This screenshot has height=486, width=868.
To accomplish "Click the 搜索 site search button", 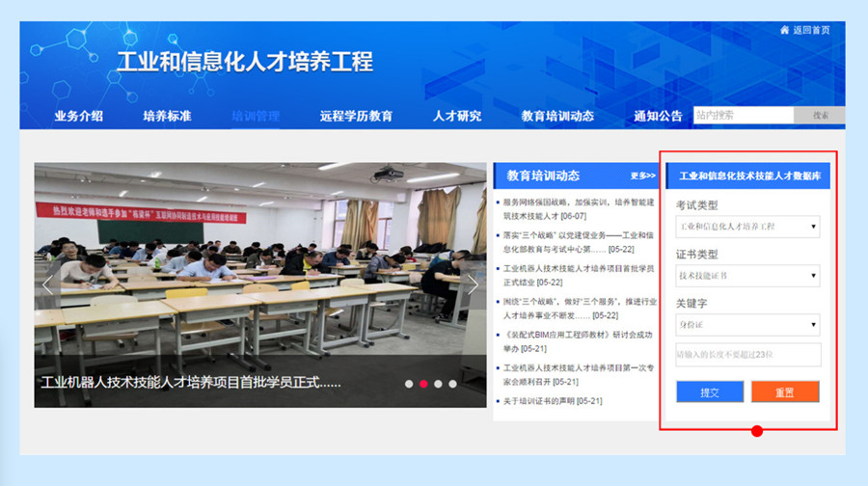I will 820,116.
